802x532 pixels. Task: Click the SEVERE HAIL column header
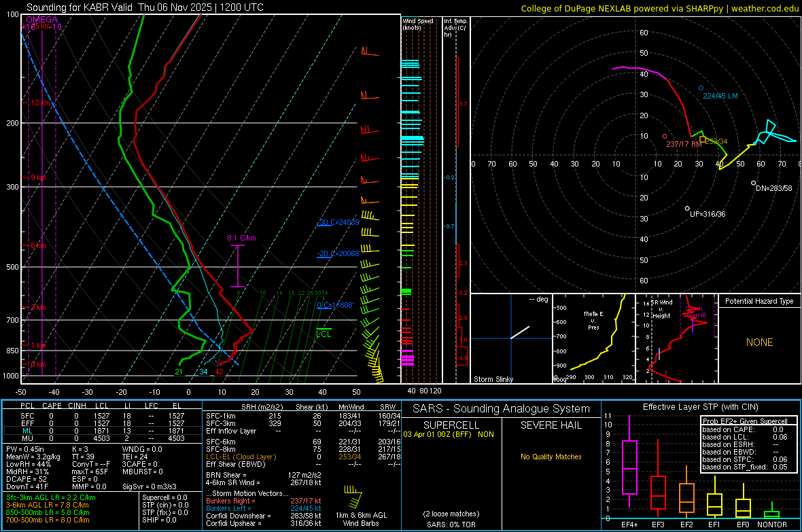click(551, 425)
